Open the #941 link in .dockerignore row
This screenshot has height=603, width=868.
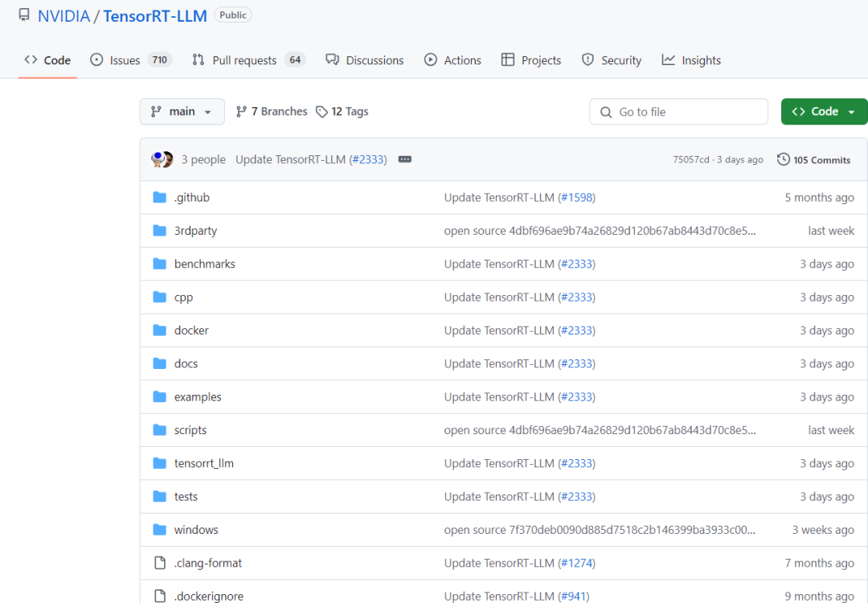click(574, 596)
